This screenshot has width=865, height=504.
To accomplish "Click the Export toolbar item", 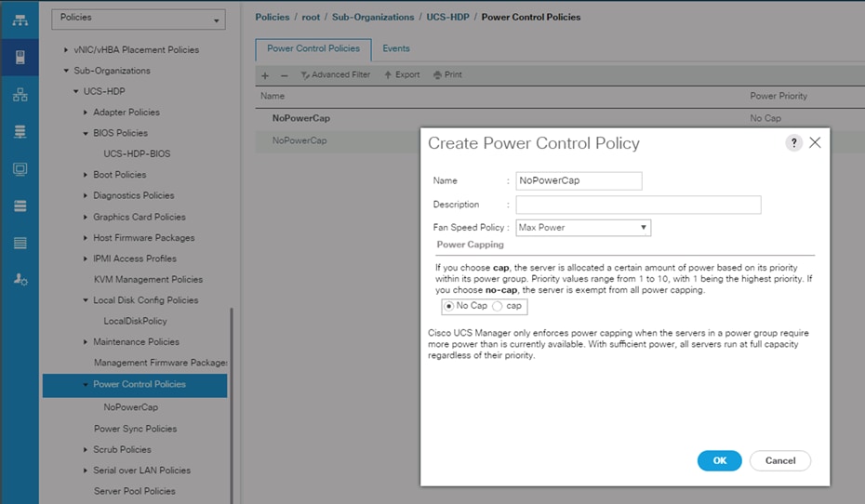I will click(402, 74).
